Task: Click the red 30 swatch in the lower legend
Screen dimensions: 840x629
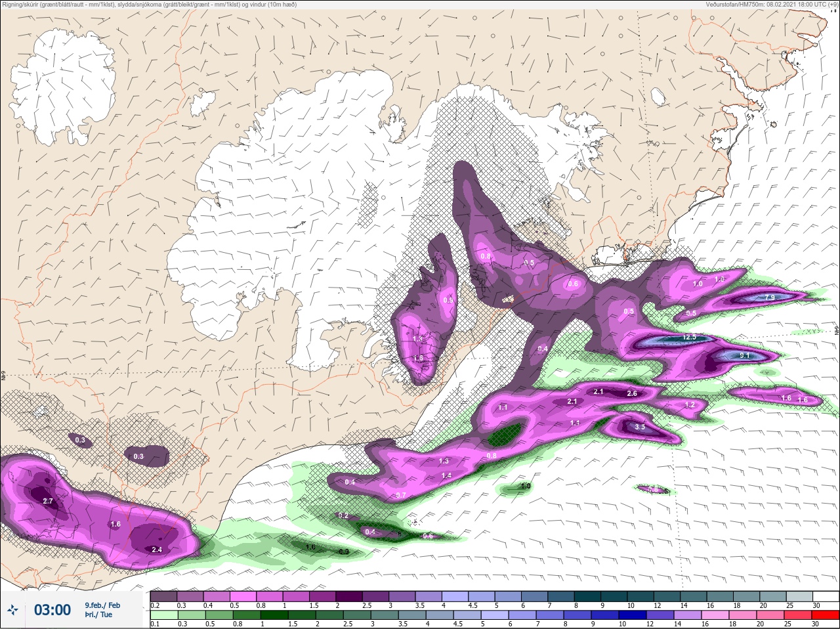Action: tap(826, 615)
